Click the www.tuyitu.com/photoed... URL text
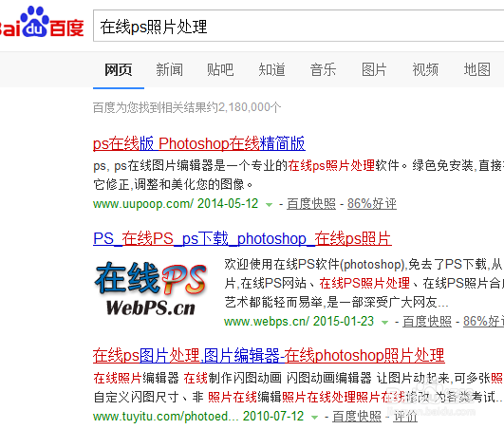This screenshot has width=504, height=429. pos(166,417)
